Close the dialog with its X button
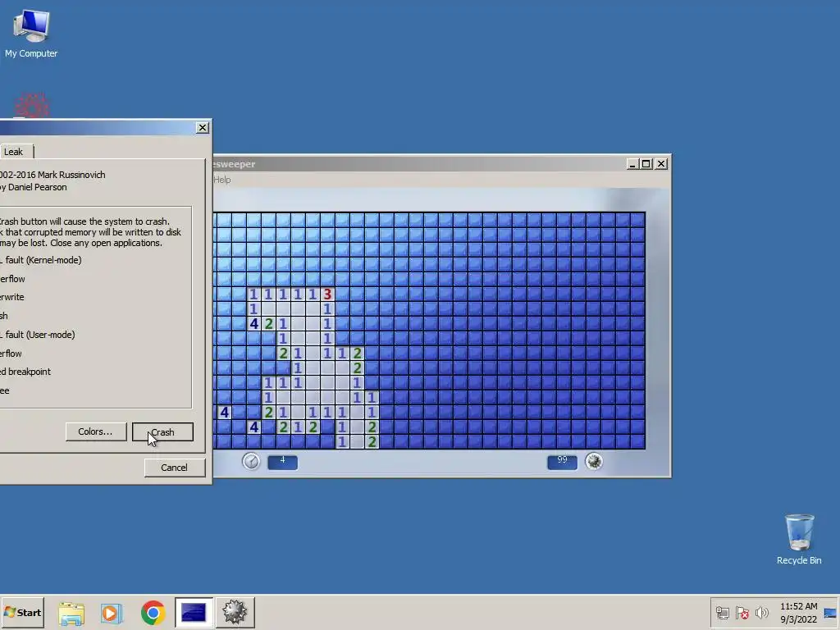 pyautogui.click(x=202, y=127)
